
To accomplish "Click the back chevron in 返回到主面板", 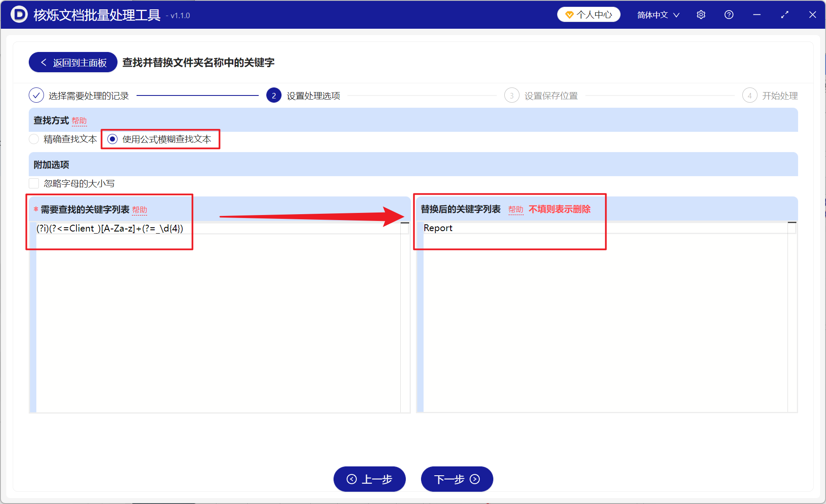I will (x=44, y=62).
